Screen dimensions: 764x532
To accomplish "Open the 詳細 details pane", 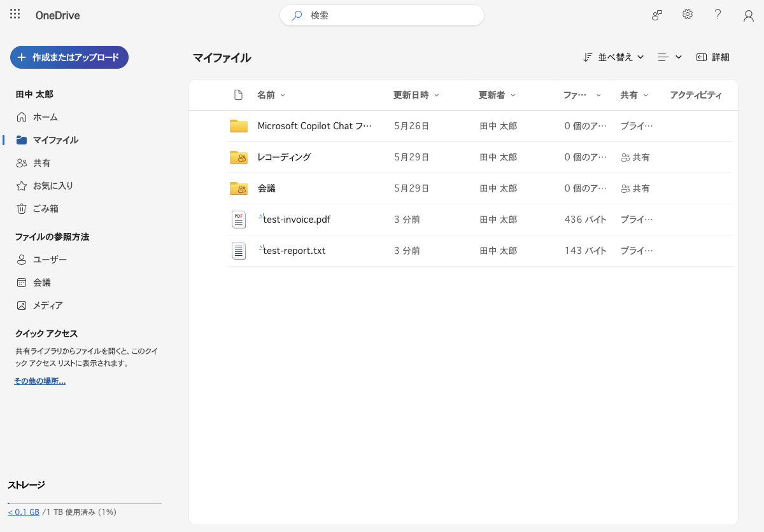I will (x=713, y=57).
